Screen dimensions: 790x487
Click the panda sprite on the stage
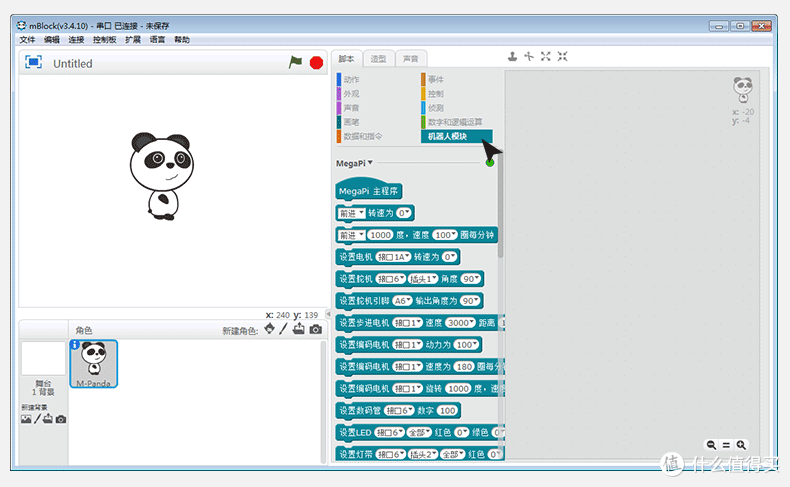click(x=161, y=176)
